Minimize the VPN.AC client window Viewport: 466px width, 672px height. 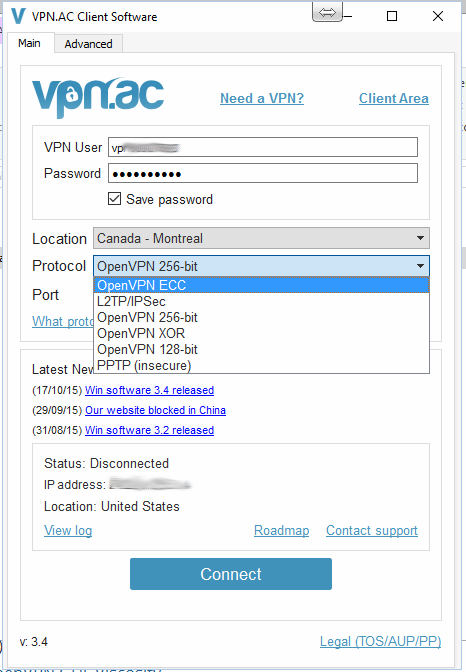(x=348, y=16)
